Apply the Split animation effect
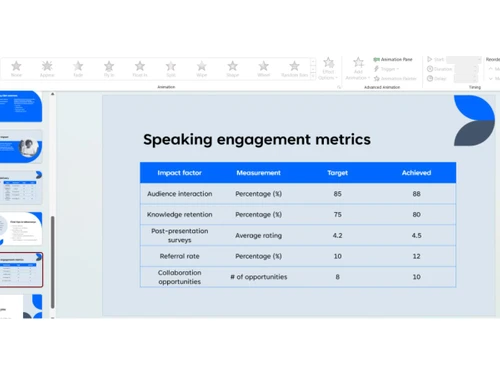 pyautogui.click(x=171, y=69)
